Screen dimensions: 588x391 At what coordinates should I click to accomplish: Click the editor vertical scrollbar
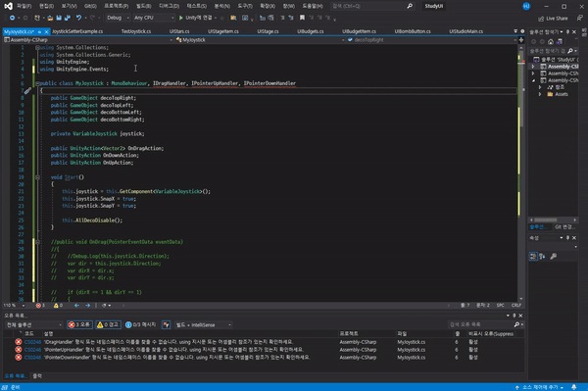click(x=521, y=172)
